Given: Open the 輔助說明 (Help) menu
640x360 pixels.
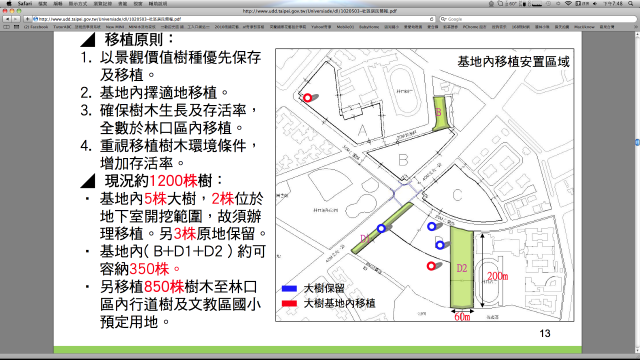Looking at the screenshot, I should pyautogui.click(x=158, y=3).
